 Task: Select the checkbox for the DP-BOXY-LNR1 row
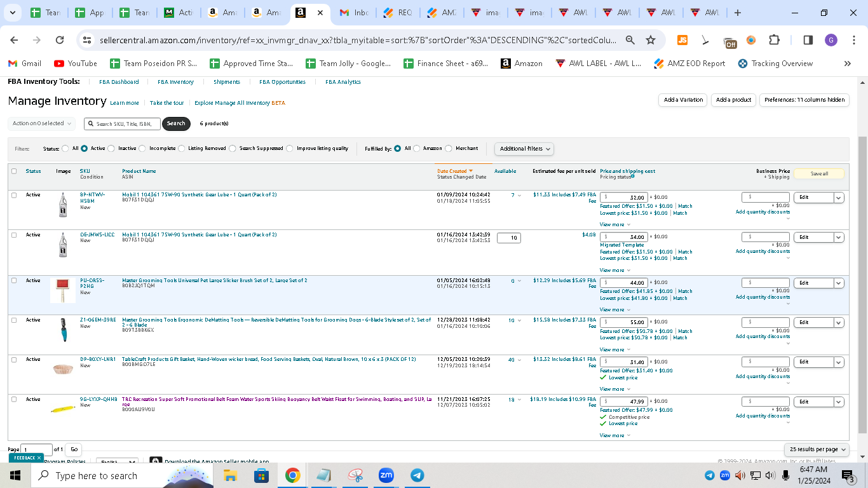(x=14, y=360)
